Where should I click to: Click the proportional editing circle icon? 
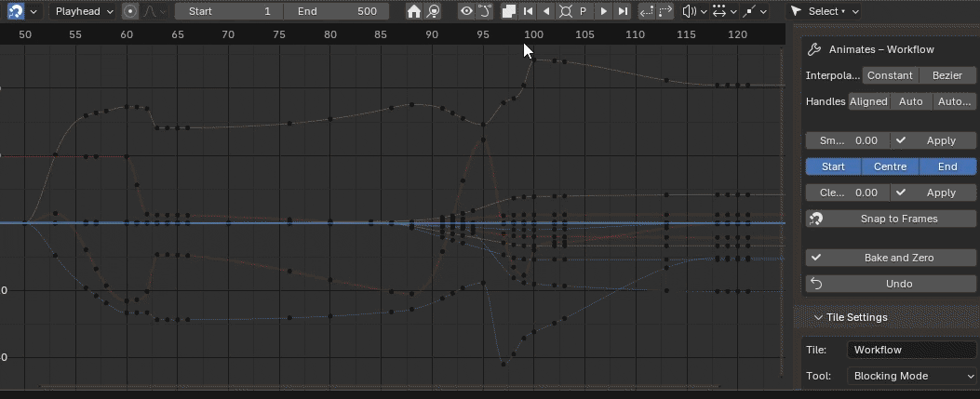(x=130, y=11)
